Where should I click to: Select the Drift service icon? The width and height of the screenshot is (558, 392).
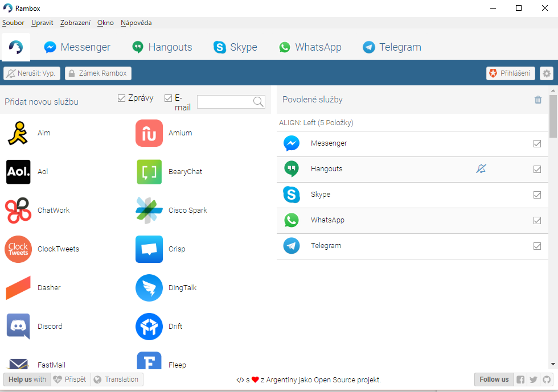(x=149, y=326)
